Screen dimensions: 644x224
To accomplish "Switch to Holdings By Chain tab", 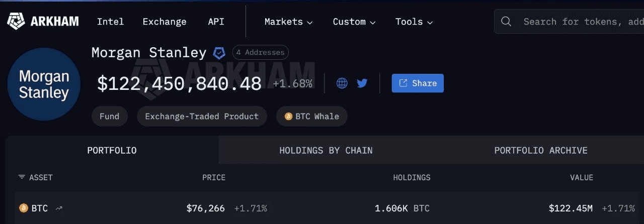I will (x=326, y=150).
